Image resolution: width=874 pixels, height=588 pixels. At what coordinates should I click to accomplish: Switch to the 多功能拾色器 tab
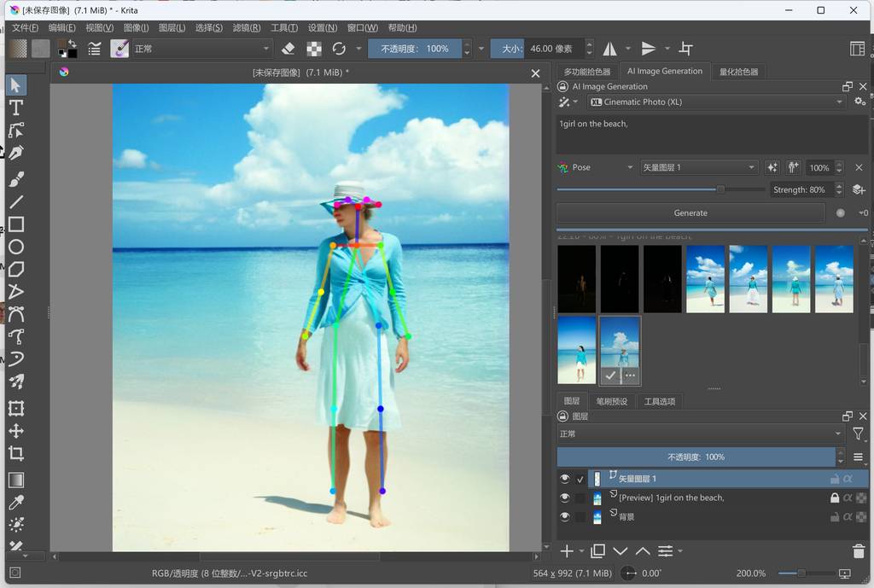(587, 72)
